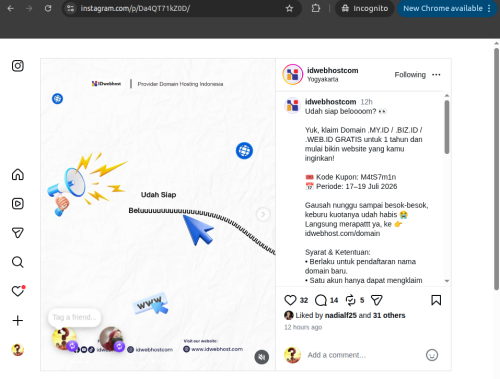Click the page vertical scrollbar
The height and width of the screenshot is (379, 500).
496,169
